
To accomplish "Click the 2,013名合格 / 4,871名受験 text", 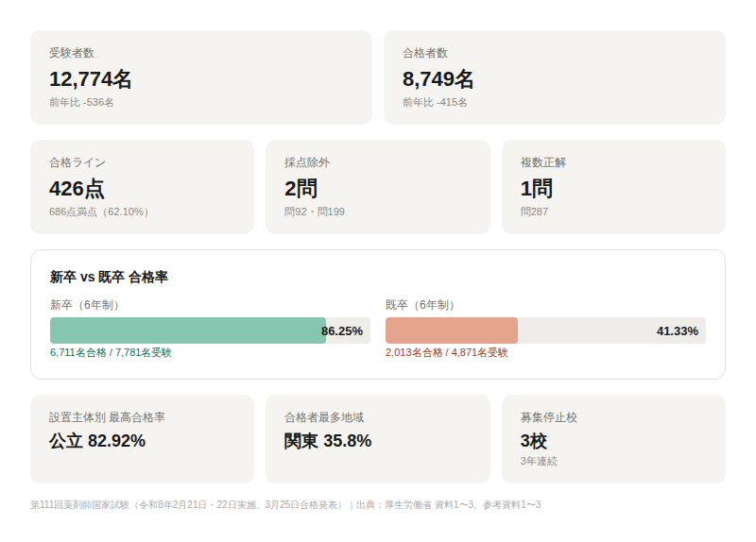I will (x=446, y=352).
